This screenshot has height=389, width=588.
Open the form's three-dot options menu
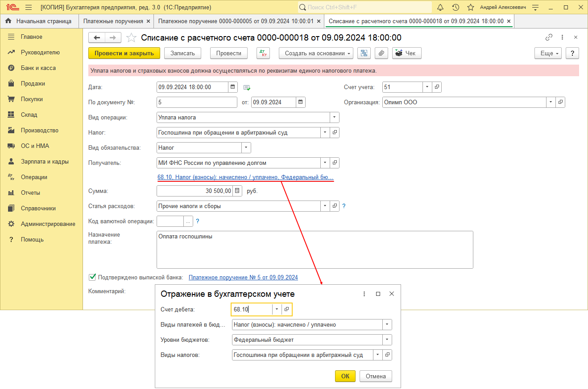point(562,37)
